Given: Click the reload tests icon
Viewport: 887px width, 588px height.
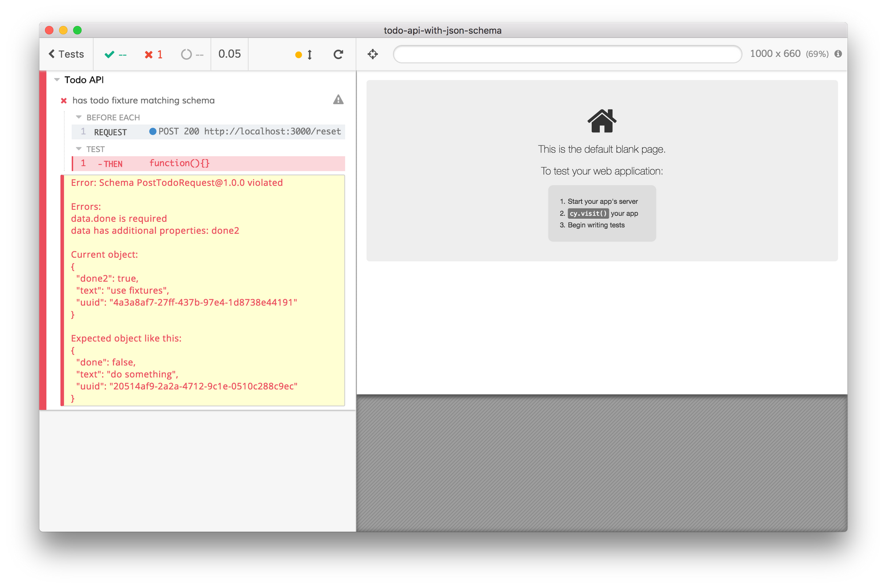Looking at the screenshot, I should pos(338,54).
